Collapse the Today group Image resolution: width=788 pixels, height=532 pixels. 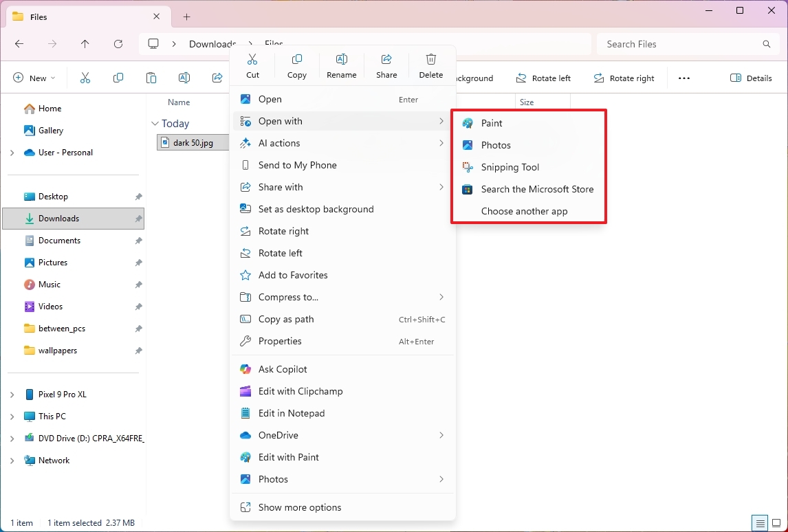tap(155, 124)
